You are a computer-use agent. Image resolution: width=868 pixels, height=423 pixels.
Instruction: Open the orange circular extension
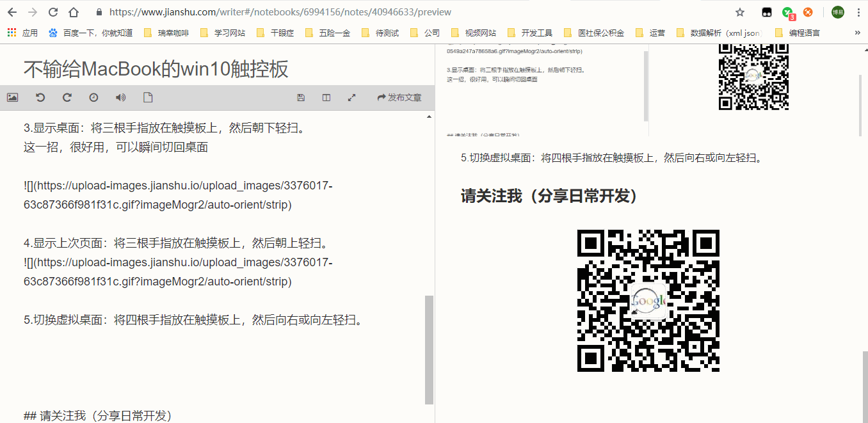click(808, 12)
